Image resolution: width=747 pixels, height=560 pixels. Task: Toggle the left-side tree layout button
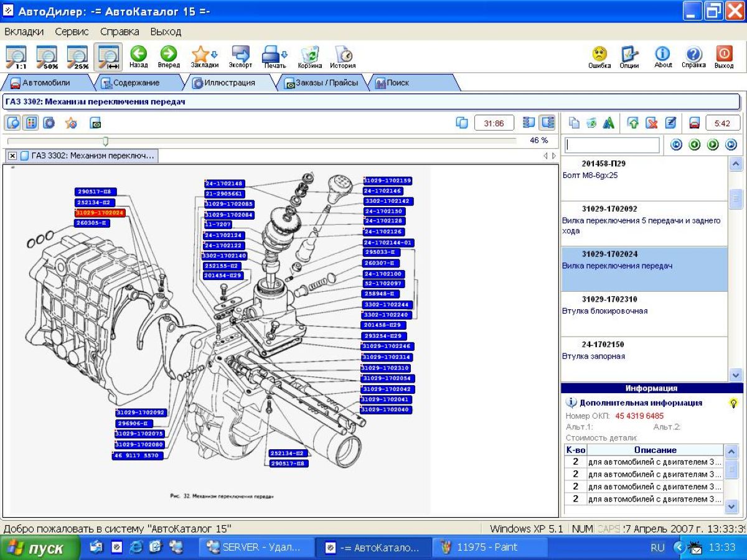[x=529, y=123]
